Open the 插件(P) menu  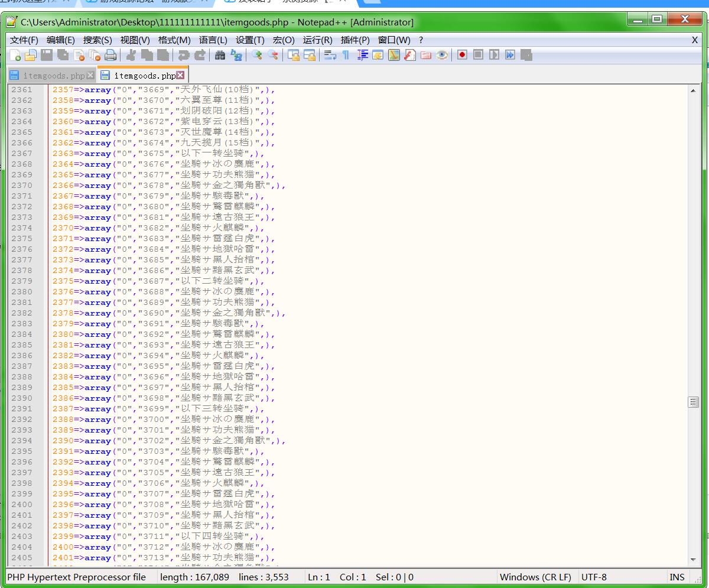coord(355,40)
